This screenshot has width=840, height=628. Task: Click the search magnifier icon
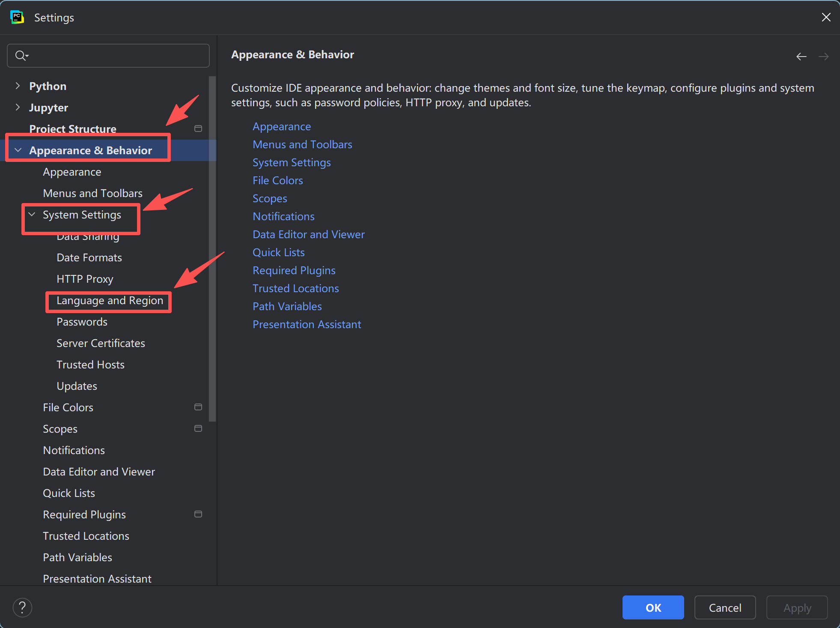(x=21, y=56)
